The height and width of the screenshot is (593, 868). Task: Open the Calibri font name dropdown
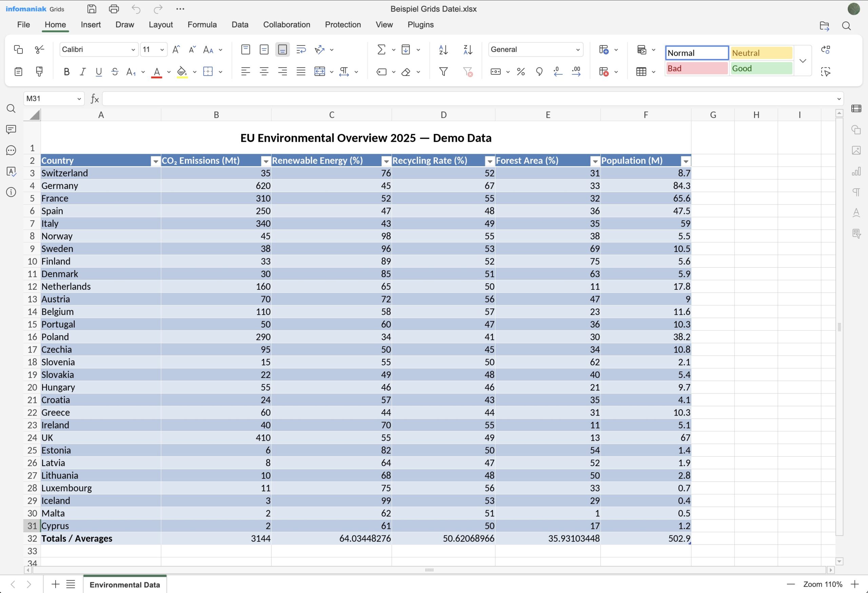coord(133,50)
